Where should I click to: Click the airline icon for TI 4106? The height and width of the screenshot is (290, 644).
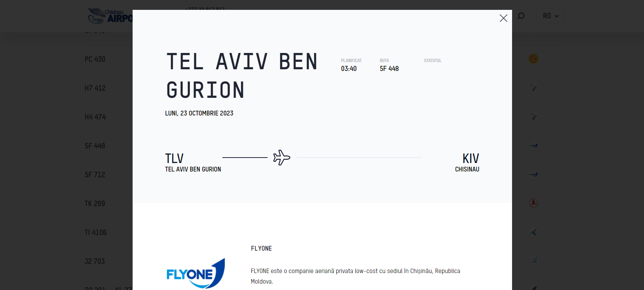coord(533,232)
